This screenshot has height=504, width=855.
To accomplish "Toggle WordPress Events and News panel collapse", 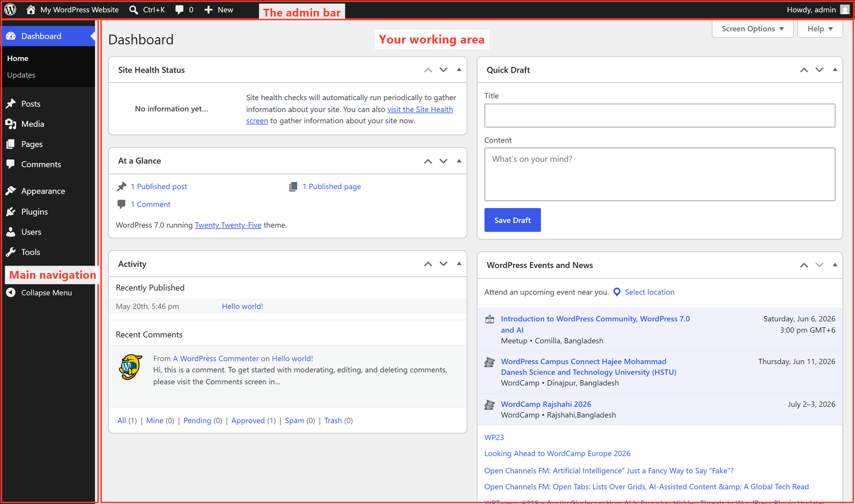I will tap(835, 265).
